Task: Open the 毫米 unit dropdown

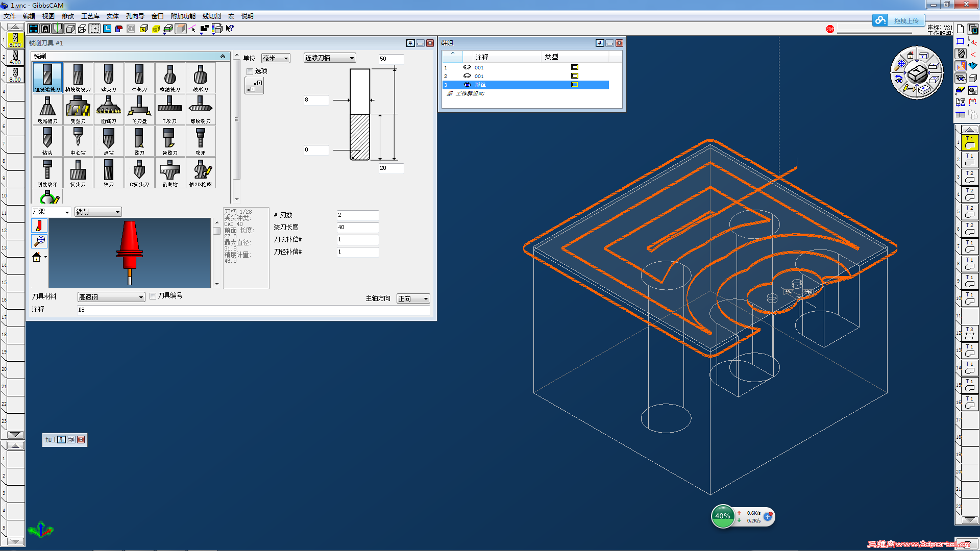Action: point(276,59)
